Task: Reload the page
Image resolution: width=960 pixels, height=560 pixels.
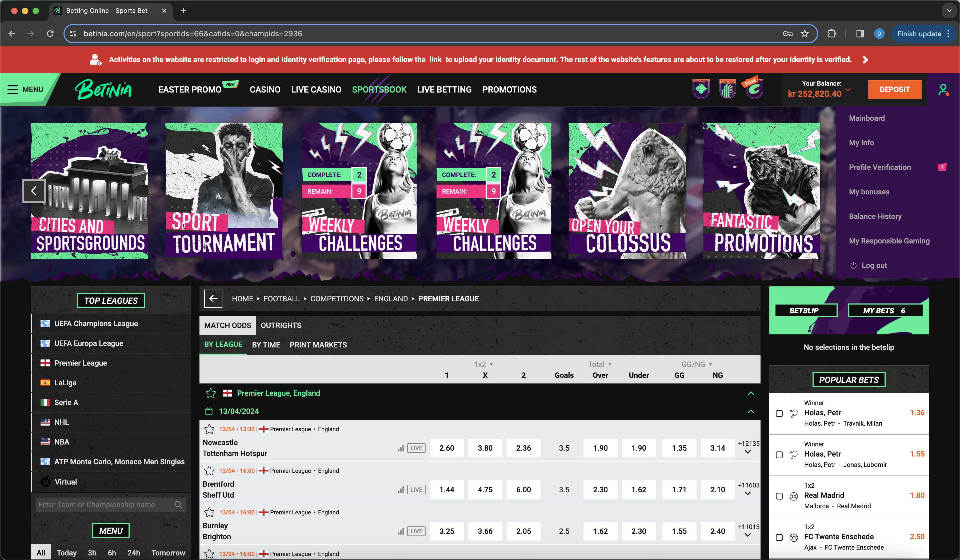Action: click(50, 34)
